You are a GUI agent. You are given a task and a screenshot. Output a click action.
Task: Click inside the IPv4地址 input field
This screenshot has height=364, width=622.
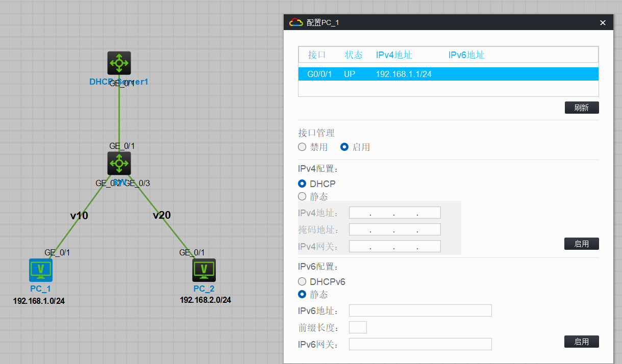tap(394, 212)
